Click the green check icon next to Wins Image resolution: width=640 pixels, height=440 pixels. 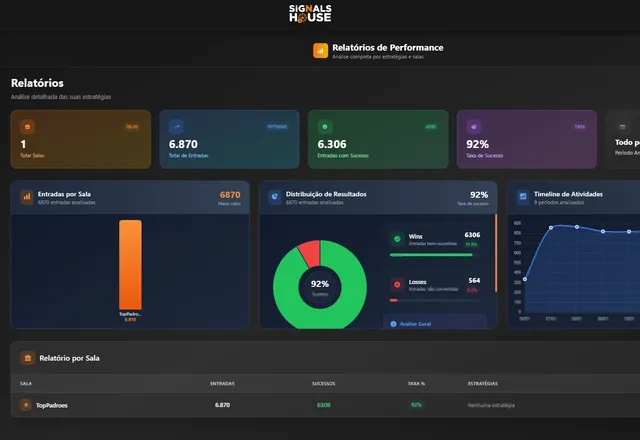click(397, 239)
